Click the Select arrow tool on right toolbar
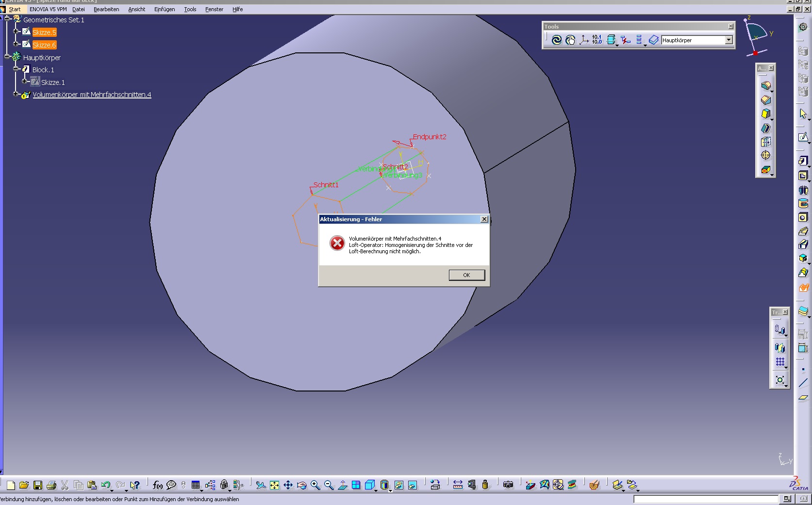This screenshot has width=812, height=505. [803, 114]
